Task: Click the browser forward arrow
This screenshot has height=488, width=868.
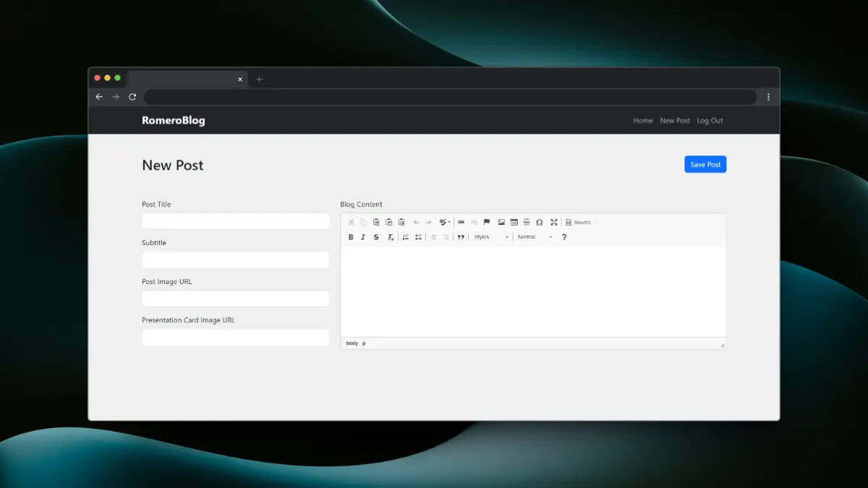Action: coord(116,97)
